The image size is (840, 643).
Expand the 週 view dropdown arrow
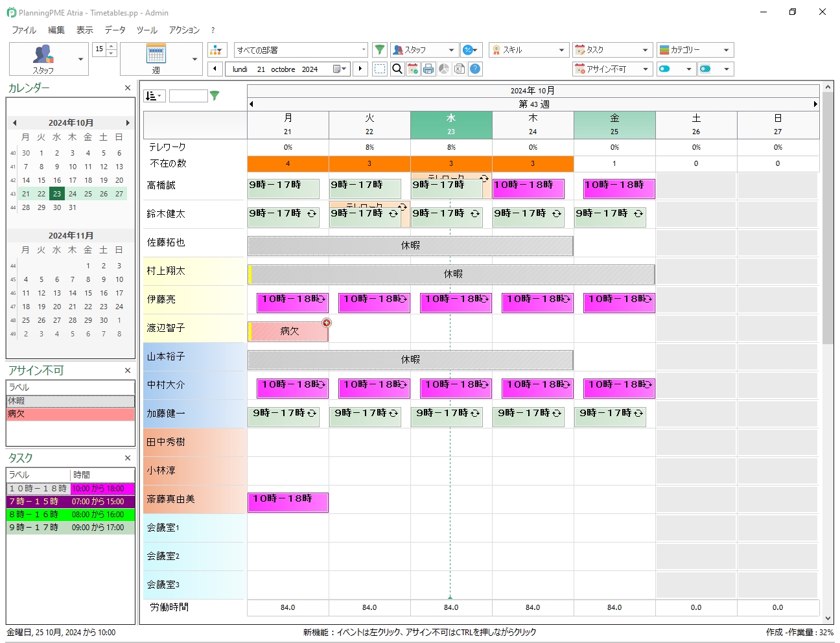195,59
